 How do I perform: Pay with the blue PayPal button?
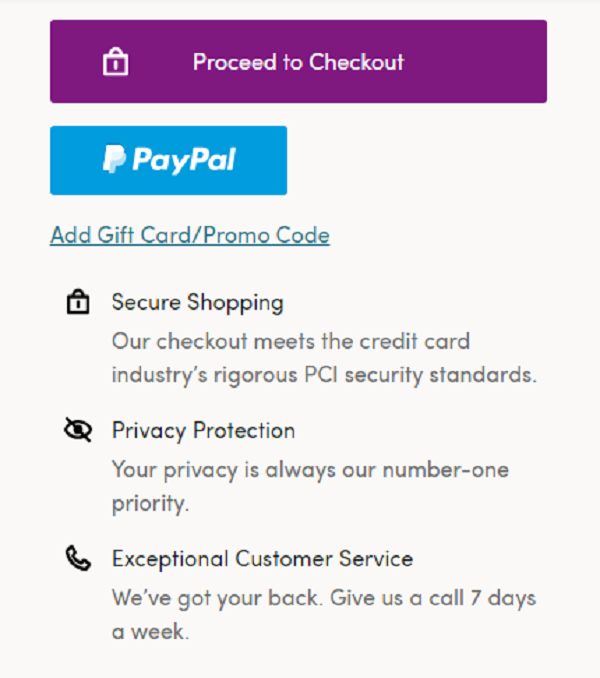[169, 160]
